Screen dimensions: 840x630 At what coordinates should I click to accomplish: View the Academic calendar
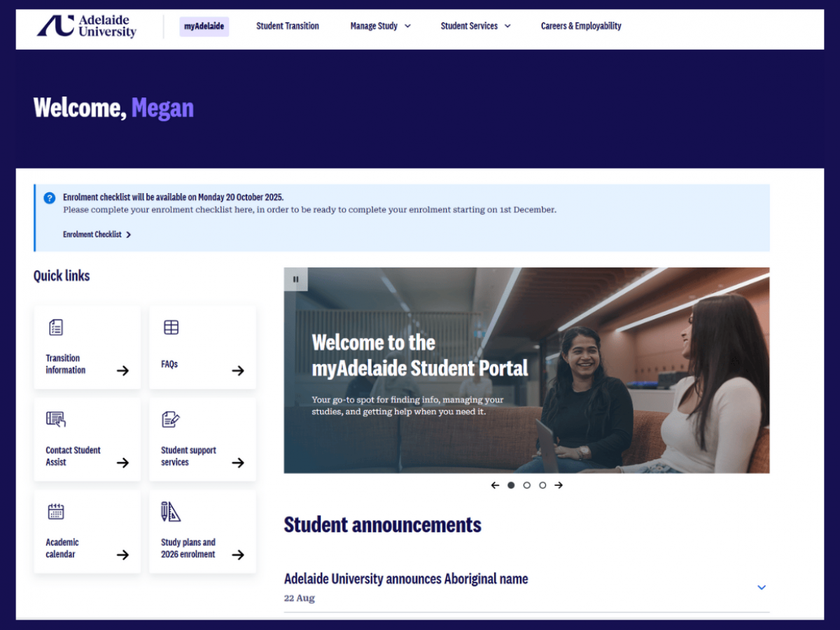pos(87,532)
